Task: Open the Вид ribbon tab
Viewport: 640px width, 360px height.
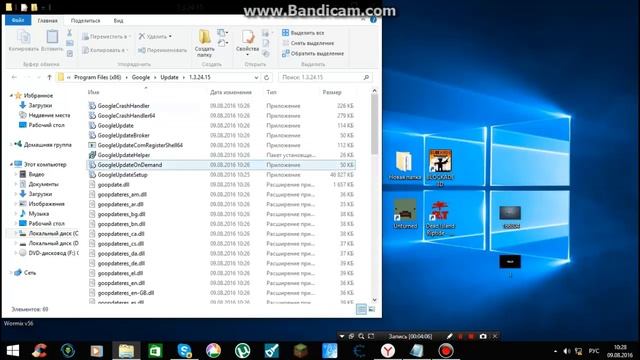Action: (118, 20)
